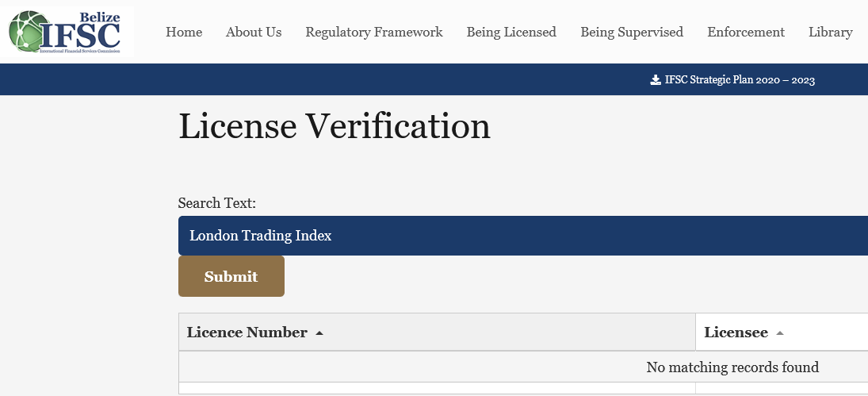Screen dimensions: 868x396
Task: Open IFSC Strategic Plan 2020 – 2023 link
Action: click(740, 79)
